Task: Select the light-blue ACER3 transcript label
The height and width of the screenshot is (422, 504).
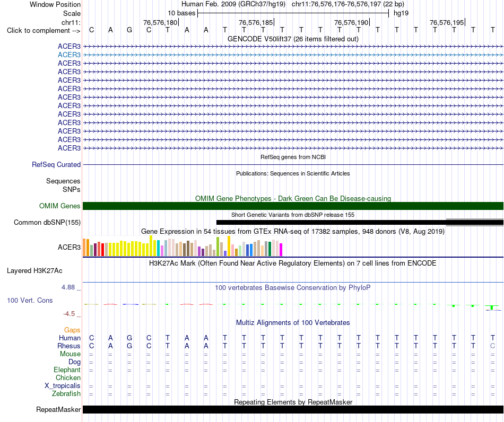Action: pyautogui.click(x=69, y=55)
